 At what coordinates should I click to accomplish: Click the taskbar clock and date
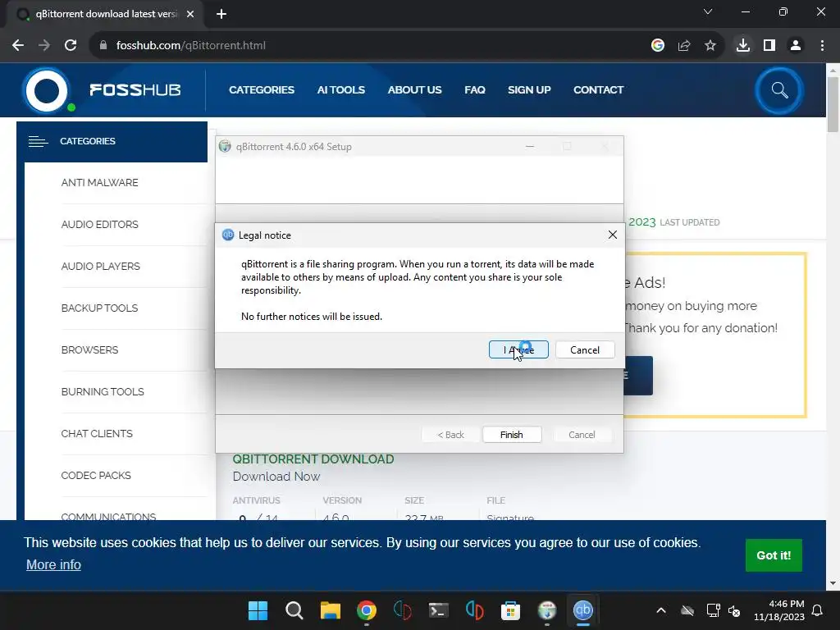pyautogui.click(x=779, y=610)
